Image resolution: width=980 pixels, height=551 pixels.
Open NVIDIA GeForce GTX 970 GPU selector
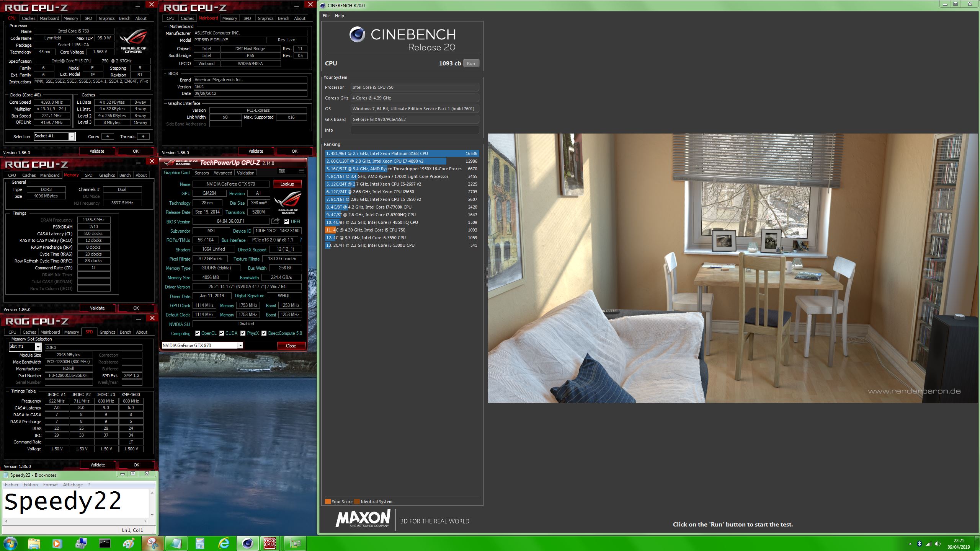coord(202,345)
